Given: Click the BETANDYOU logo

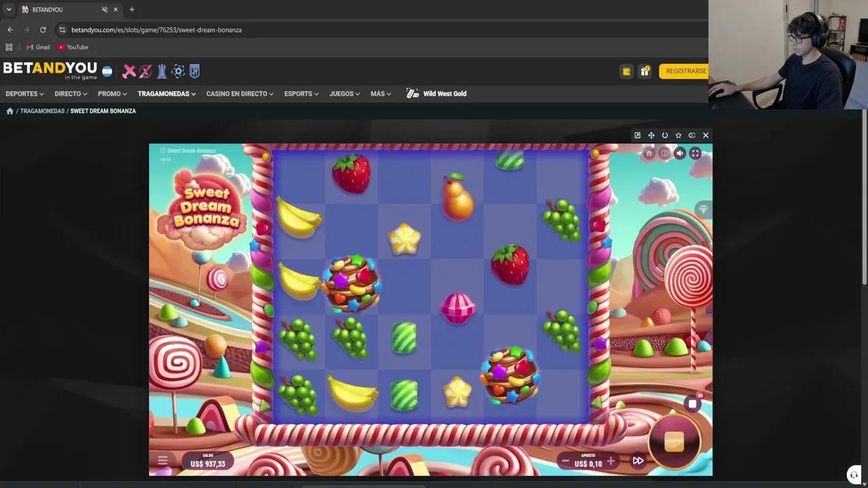Looking at the screenshot, I should tap(50, 70).
